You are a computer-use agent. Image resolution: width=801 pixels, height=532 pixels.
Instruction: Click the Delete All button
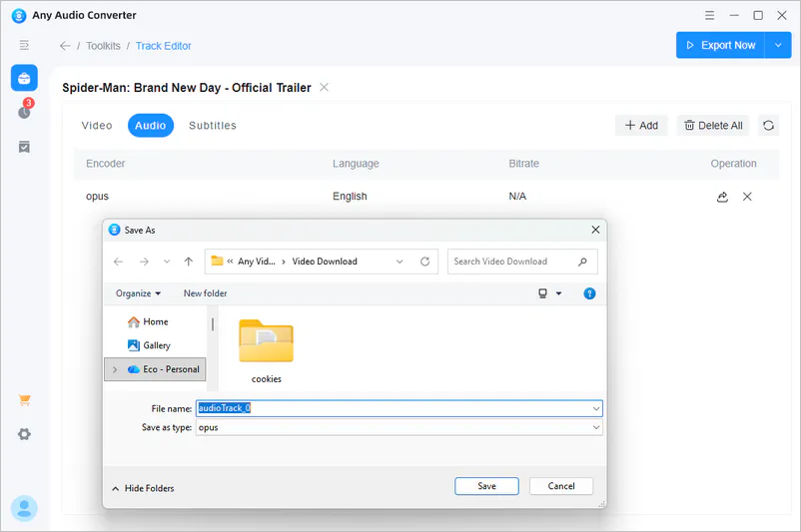coord(713,126)
